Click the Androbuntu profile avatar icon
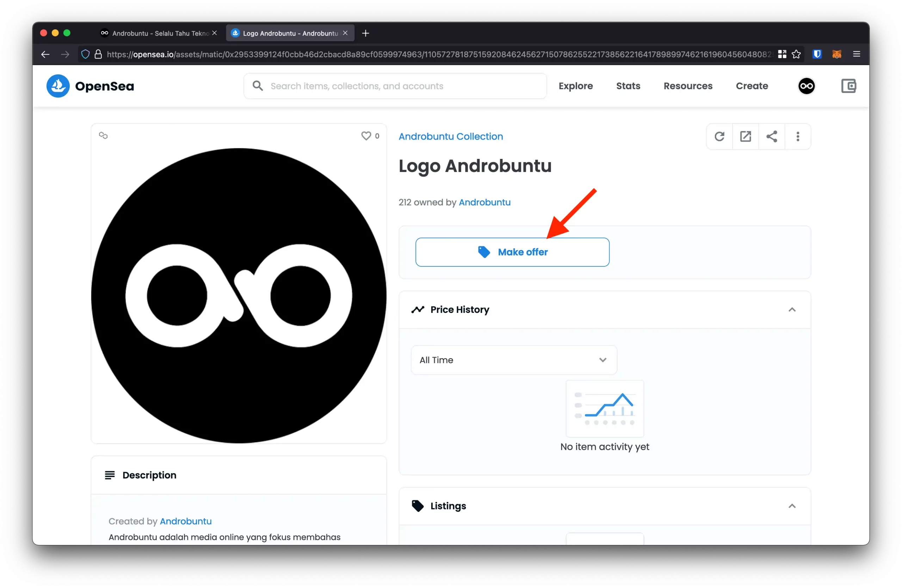 pyautogui.click(x=806, y=86)
